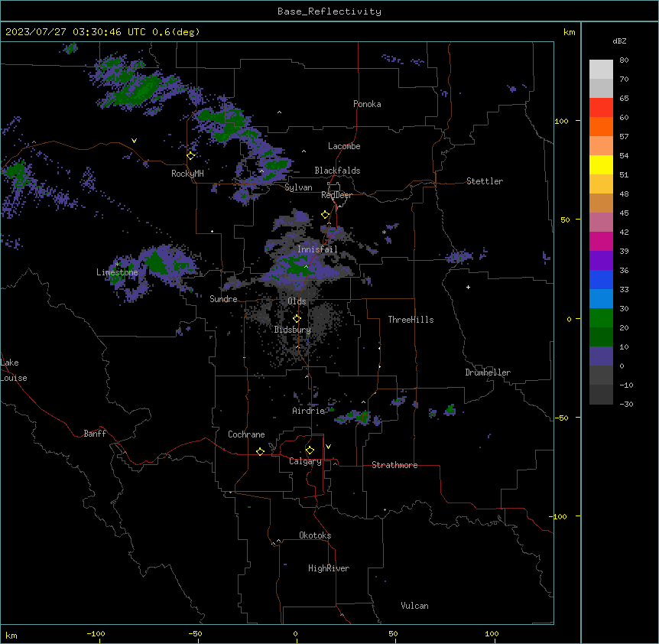Click the yellow diamond marker at Calgary
The height and width of the screenshot is (644, 659).
[310, 450]
